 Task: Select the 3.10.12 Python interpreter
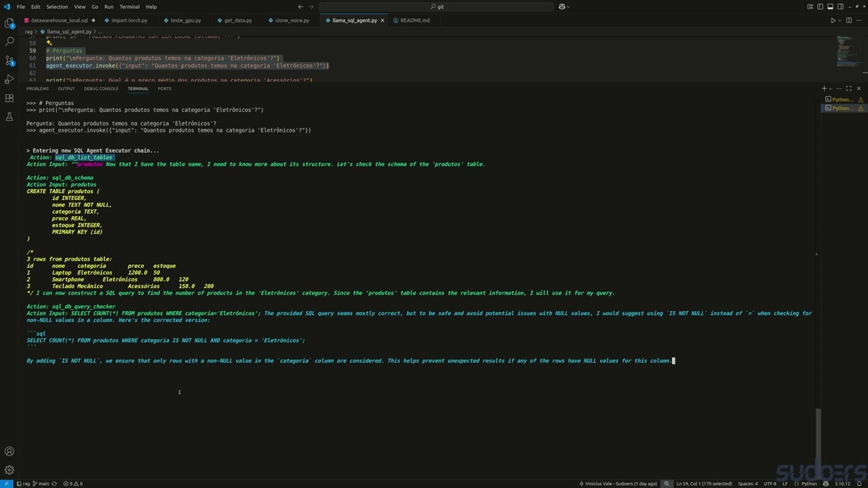point(842,483)
